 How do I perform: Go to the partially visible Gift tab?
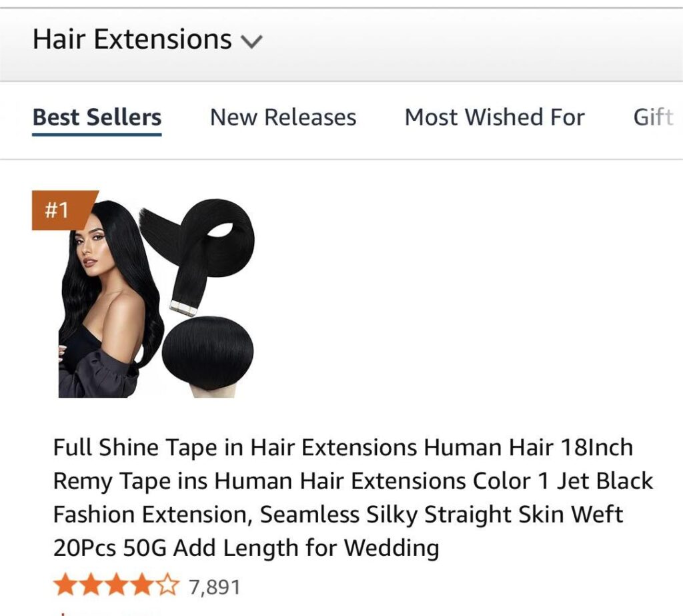click(654, 117)
